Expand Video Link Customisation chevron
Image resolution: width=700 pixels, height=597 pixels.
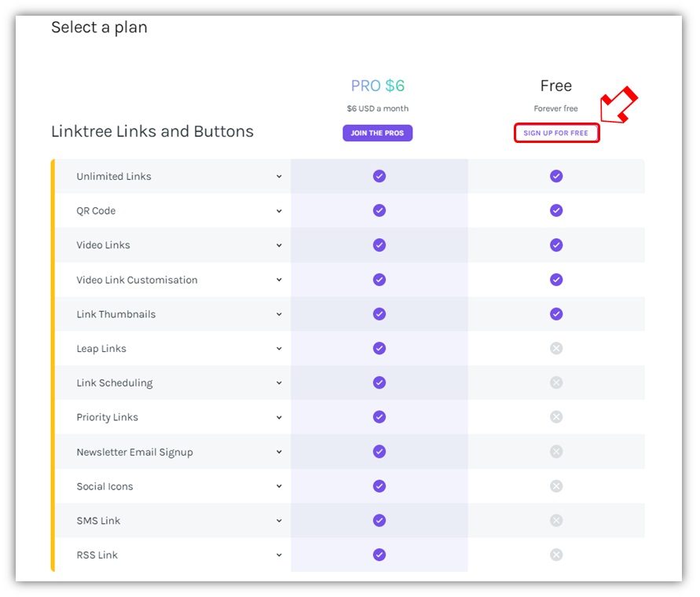[x=279, y=280]
